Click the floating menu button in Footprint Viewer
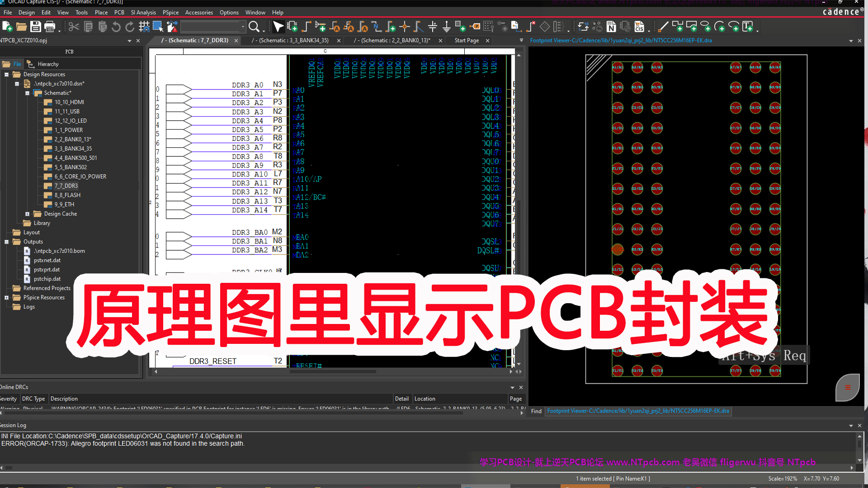 [848, 387]
